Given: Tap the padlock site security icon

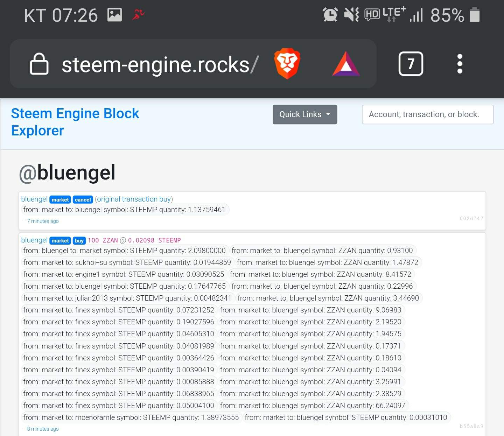Looking at the screenshot, I should (39, 64).
